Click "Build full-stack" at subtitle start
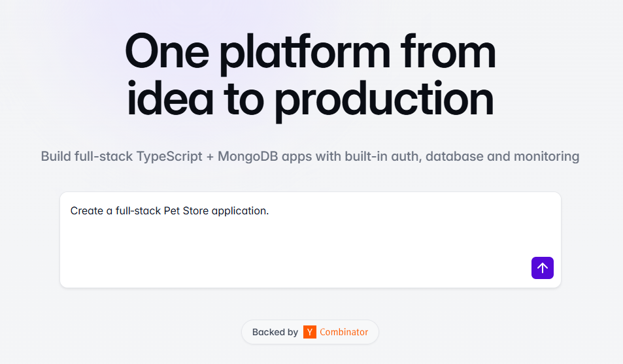The height and width of the screenshot is (364, 623). [x=86, y=157]
